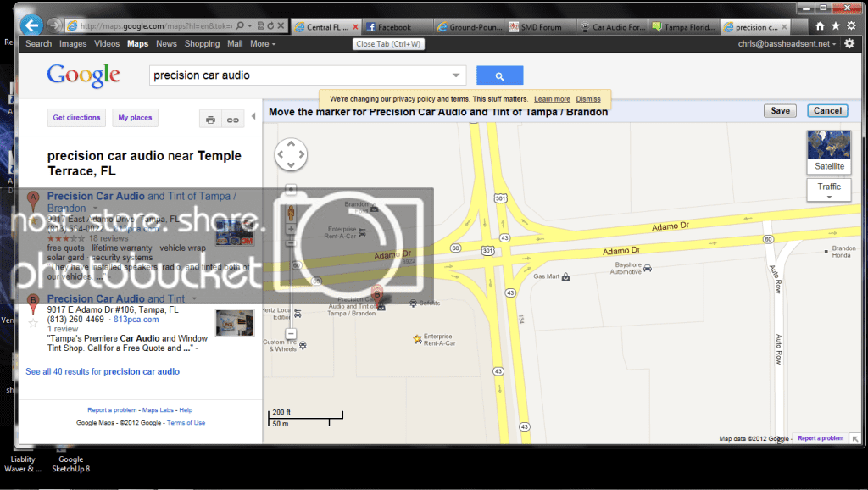The height and width of the screenshot is (490, 868).
Task: Dismiss the privacy policy notice
Action: (588, 99)
